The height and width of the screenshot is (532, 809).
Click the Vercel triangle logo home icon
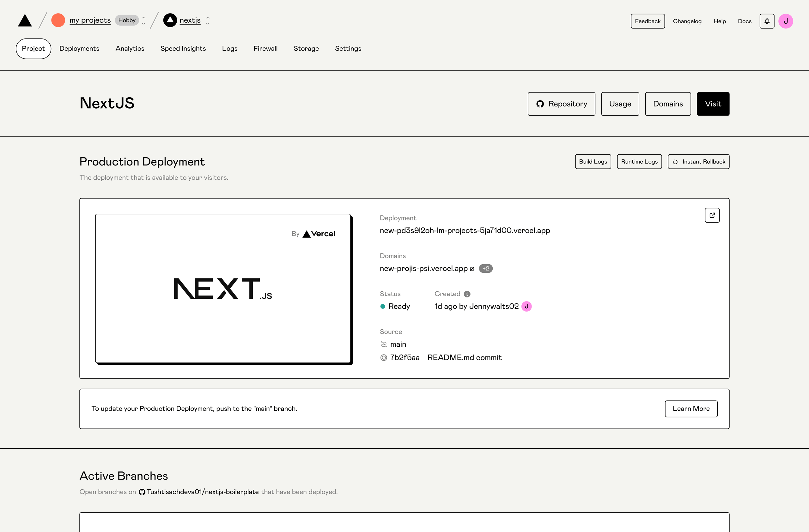(x=25, y=21)
